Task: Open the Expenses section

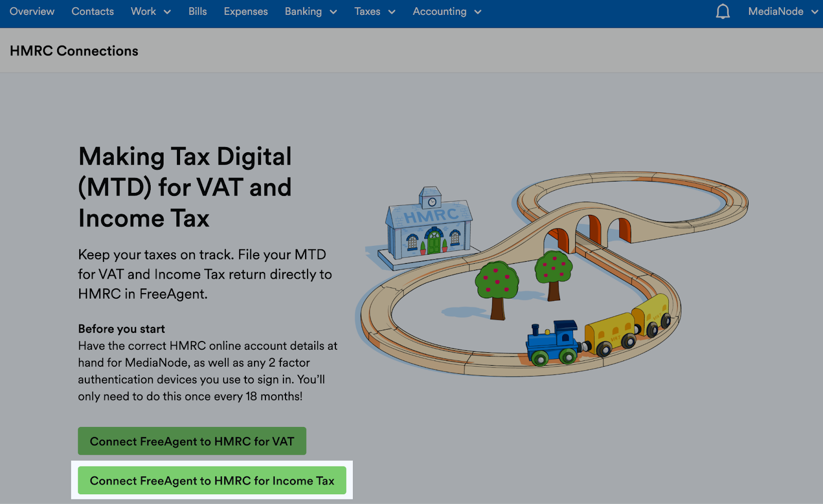Action: tap(246, 11)
